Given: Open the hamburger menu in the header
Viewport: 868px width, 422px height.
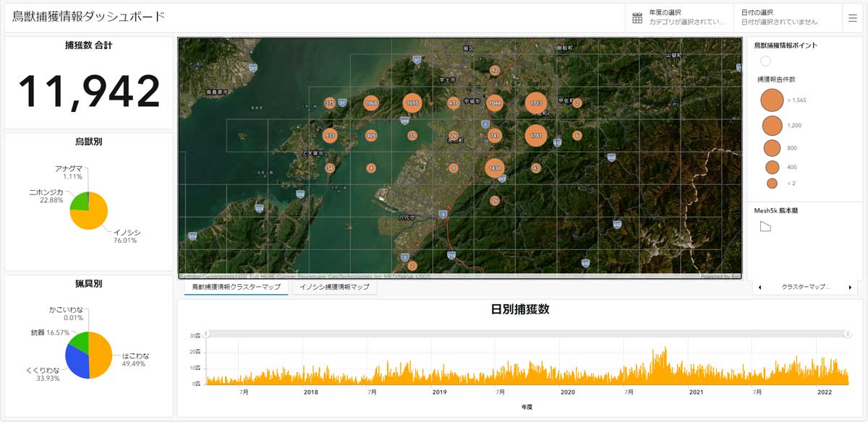Looking at the screenshot, I should coord(853,18).
